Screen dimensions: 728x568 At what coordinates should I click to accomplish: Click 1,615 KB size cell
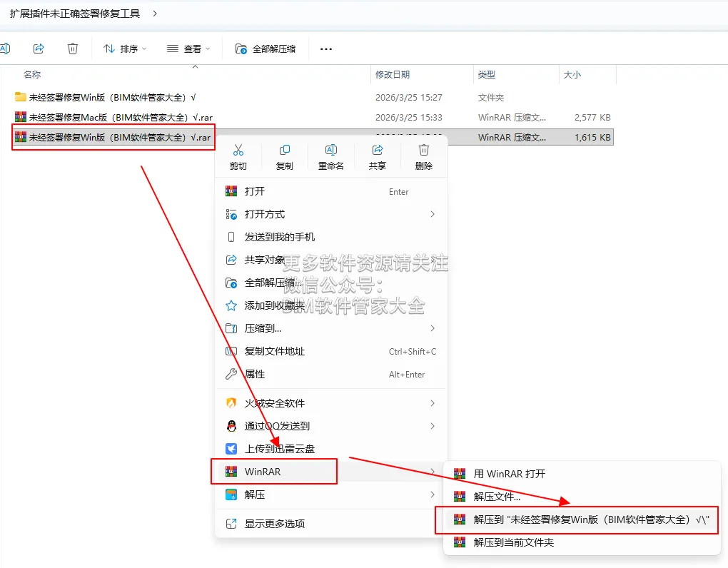coord(592,137)
